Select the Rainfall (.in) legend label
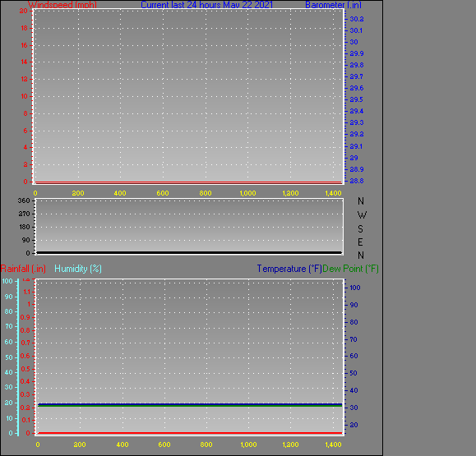This screenshot has height=456, width=476. 23,269
